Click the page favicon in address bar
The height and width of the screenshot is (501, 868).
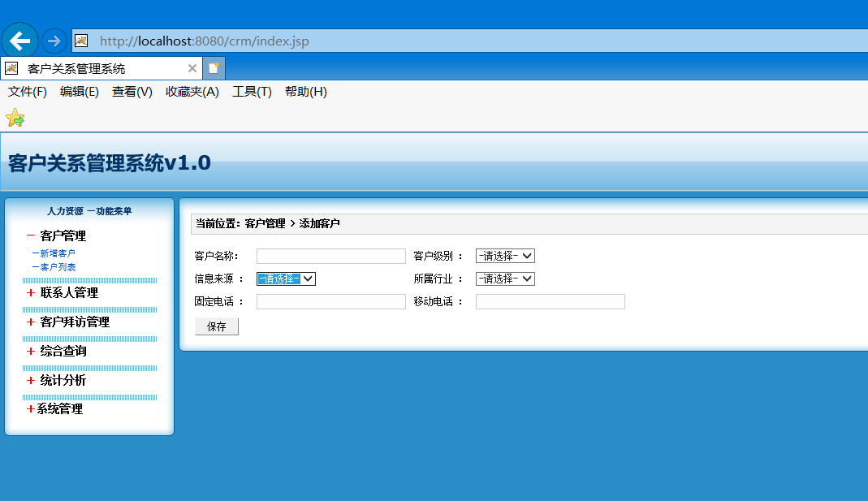81,41
